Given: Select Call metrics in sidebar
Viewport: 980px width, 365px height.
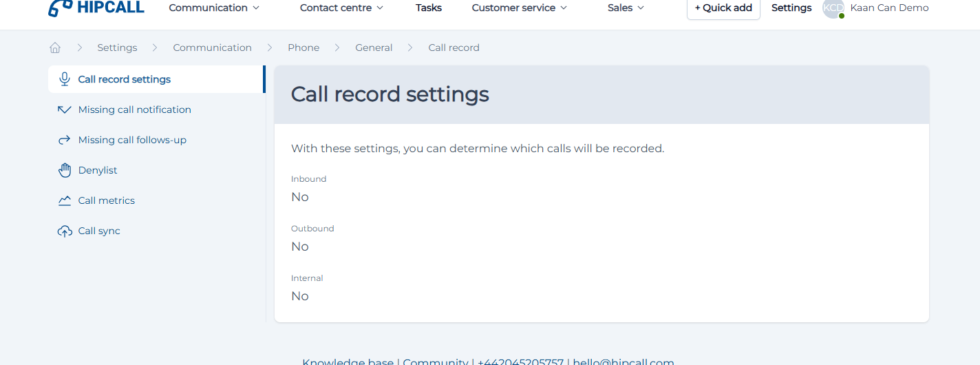Looking at the screenshot, I should (x=156, y=200).
